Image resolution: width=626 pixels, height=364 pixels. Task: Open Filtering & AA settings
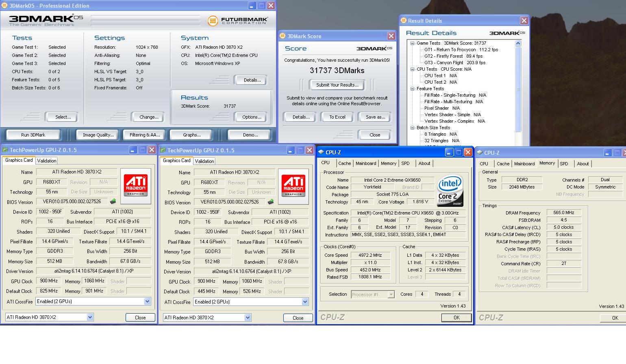pyautogui.click(x=145, y=135)
